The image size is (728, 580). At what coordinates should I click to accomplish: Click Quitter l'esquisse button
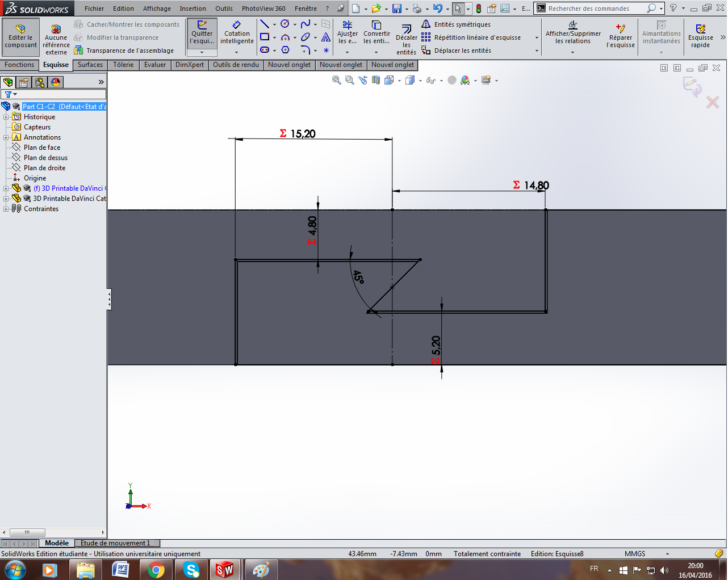tap(202, 33)
